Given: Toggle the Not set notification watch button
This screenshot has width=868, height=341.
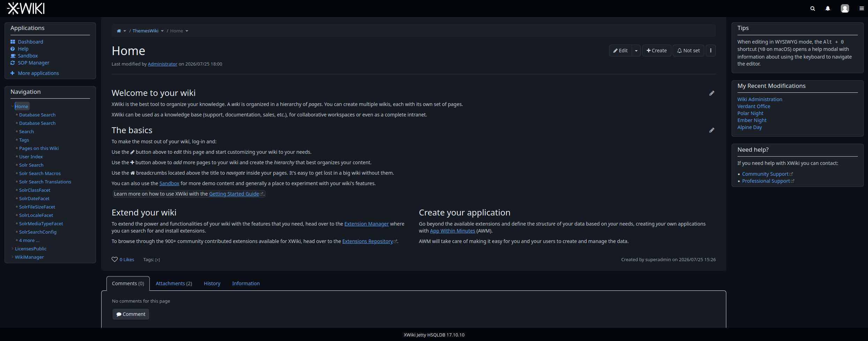Looking at the screenshot, I should coord(688,51).
